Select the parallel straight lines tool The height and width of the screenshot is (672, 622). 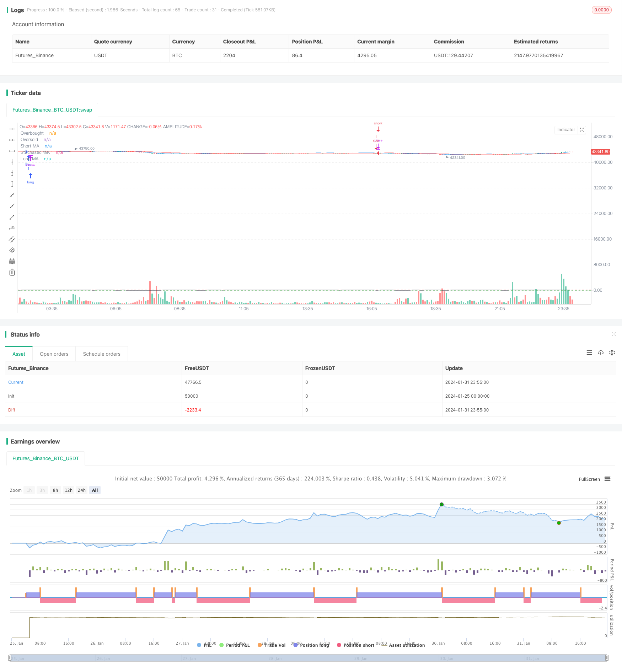(12, 250)
